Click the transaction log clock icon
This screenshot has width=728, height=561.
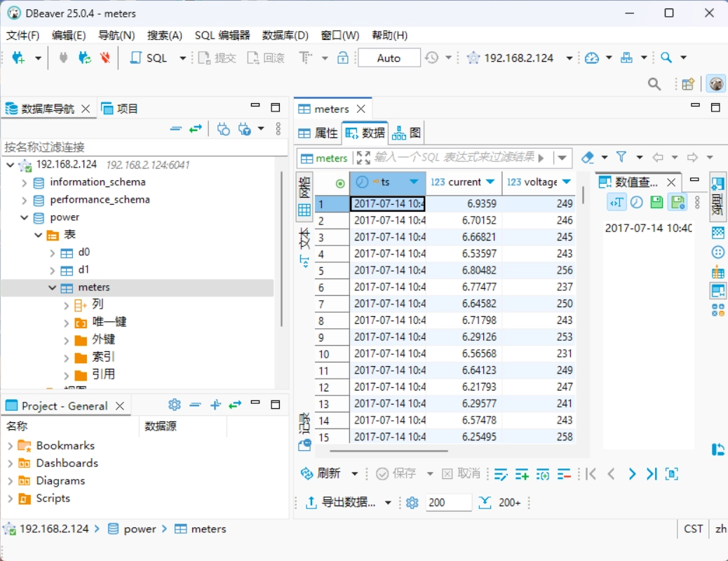point(431,58)
